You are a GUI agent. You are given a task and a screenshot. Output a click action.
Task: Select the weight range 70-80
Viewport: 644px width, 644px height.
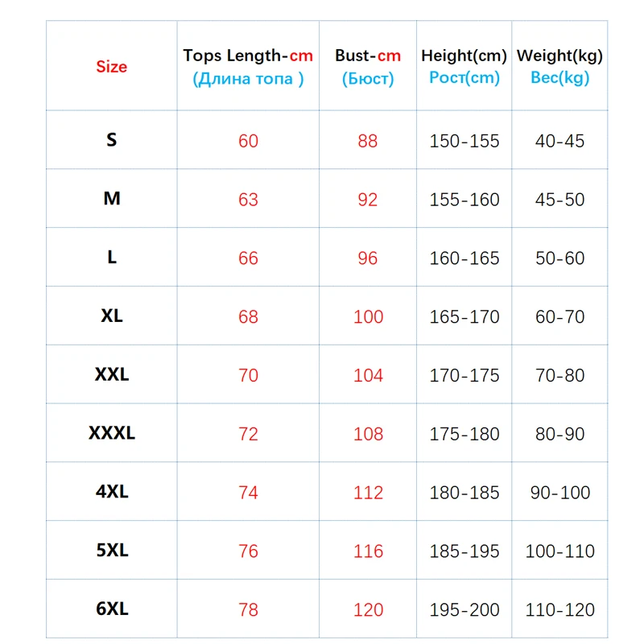tap(559, 375)
